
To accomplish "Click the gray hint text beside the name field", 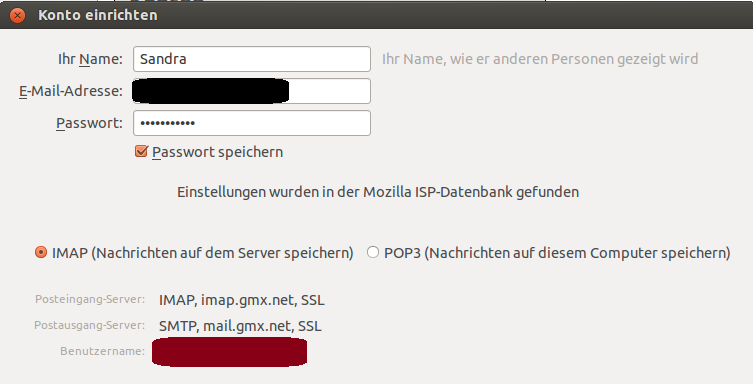I will [x=540, y=59].
